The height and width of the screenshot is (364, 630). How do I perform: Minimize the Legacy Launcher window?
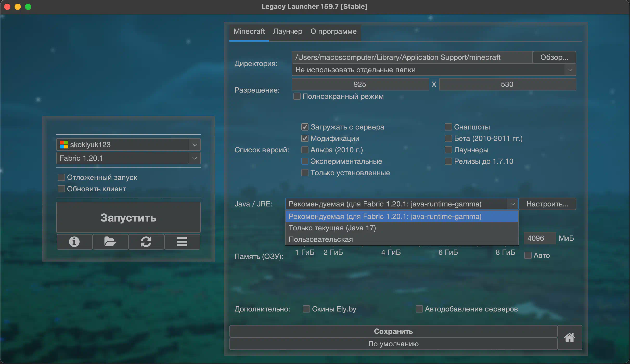point(18,7)
